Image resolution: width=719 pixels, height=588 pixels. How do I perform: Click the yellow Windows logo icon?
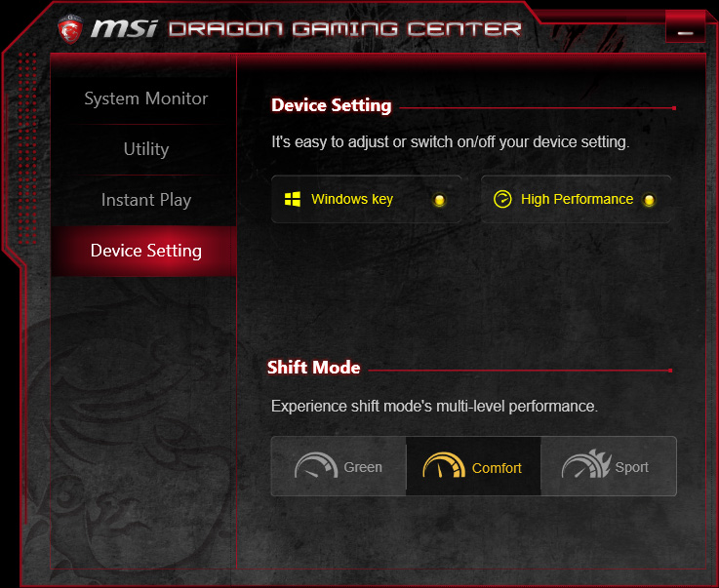click(293, 199)
